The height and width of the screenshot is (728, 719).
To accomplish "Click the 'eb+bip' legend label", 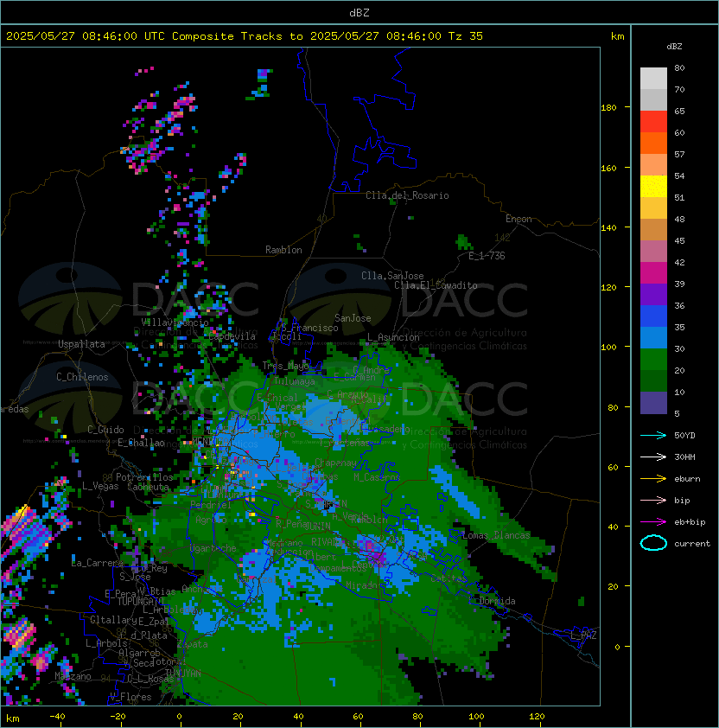I will pyautogui.click(x=690, y=522).
